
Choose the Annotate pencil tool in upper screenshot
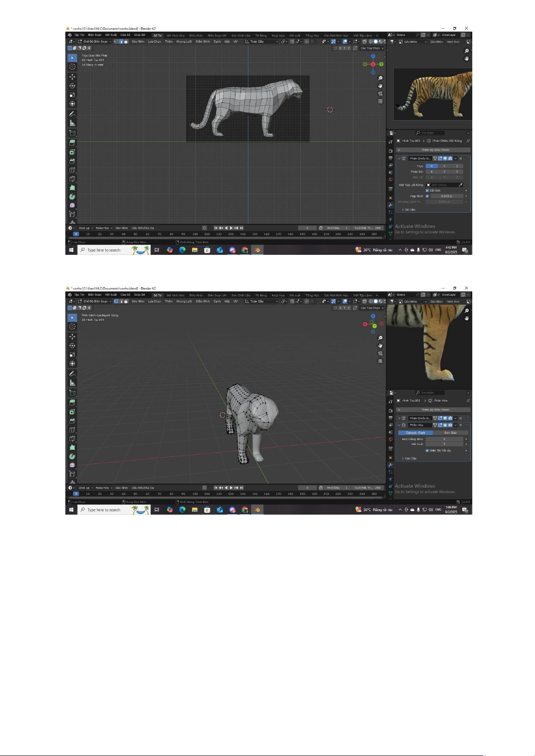pyautogui.click(x=72, y=114)
